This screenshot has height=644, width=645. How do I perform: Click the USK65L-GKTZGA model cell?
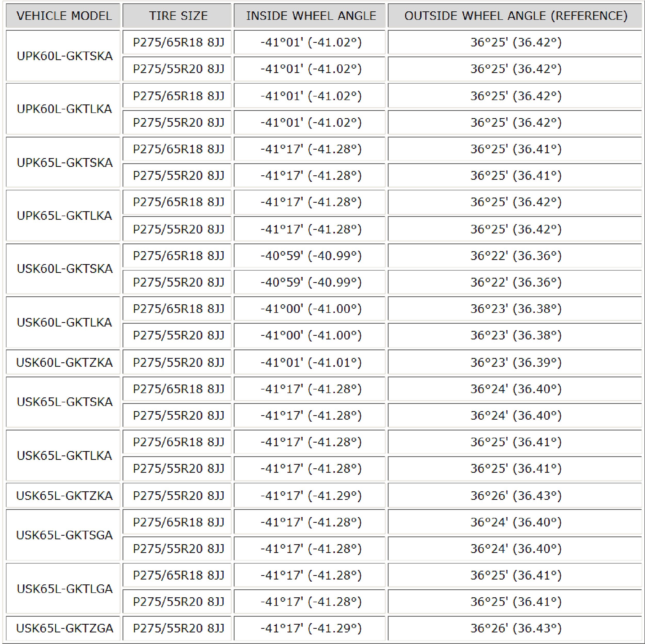click(x=64, y=628)
